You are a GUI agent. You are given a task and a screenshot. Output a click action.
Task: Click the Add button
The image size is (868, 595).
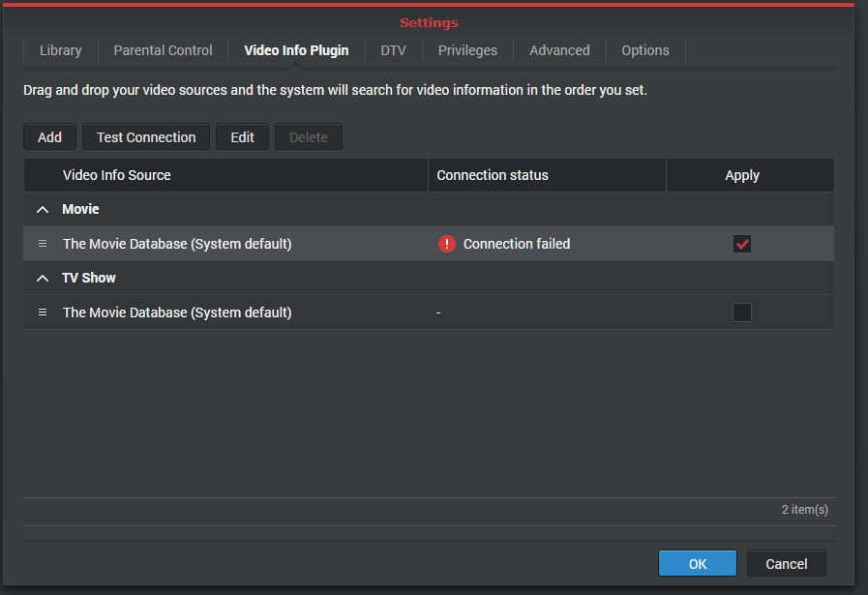(49, 137)
